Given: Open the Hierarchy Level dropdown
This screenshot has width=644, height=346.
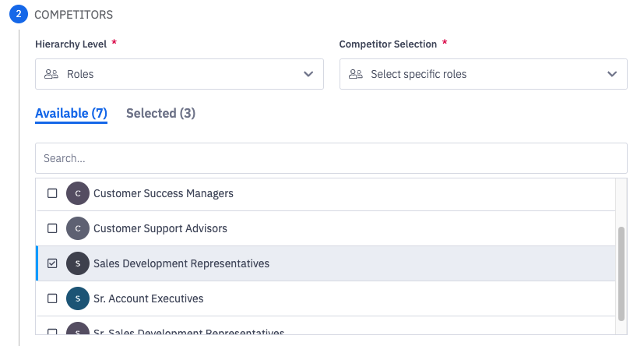Looking at the screenshot, I should click(x=179, y=74).
